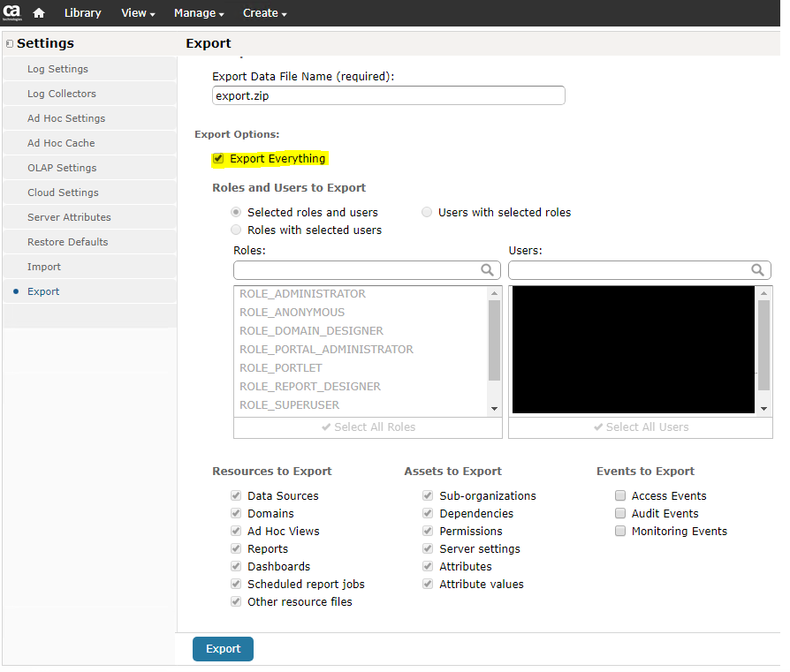Click the Export Data File Name field
Image resolution: width=790 pixels, height=672 pixels.
coord(388,95)
